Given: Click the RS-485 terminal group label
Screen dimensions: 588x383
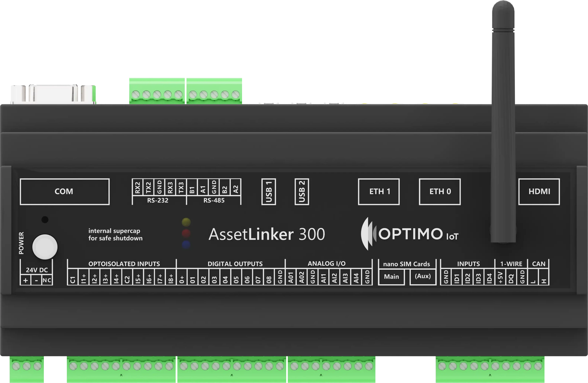Looking at the screenshot, I should tap(214, 201).
